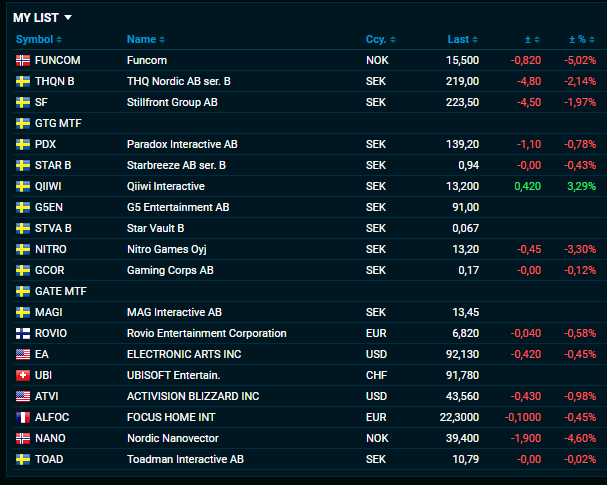This screenshot has height=485, width=607.
Task: Click Swedish flag icon beside SF
Action: (23, 102)
